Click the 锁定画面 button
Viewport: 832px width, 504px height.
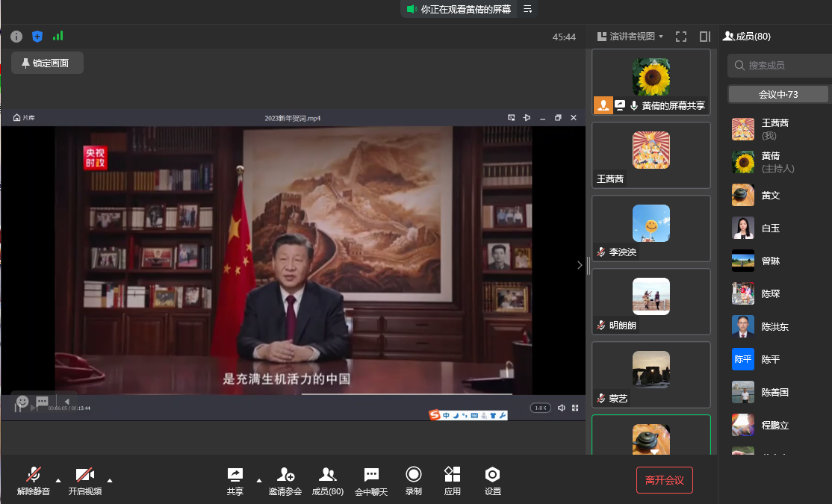coord(46,63)
